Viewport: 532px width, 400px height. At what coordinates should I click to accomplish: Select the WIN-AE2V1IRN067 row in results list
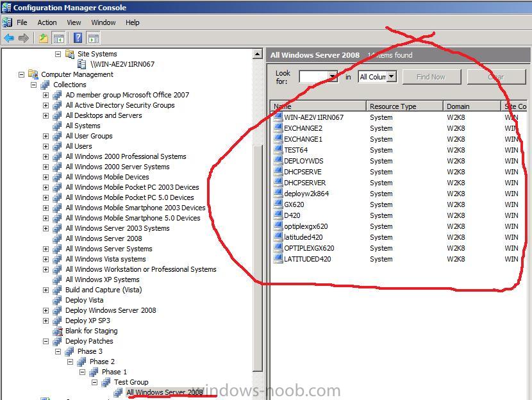[400, 117]
